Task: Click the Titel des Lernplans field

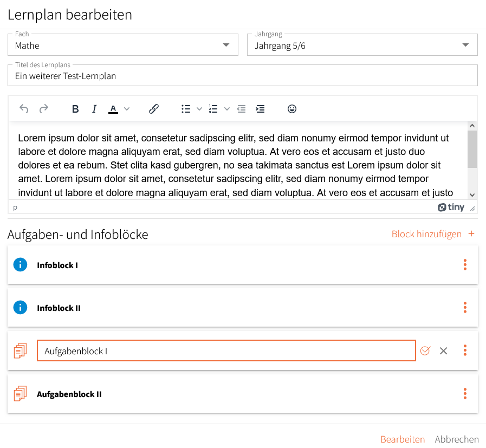Action: [243, 75]
